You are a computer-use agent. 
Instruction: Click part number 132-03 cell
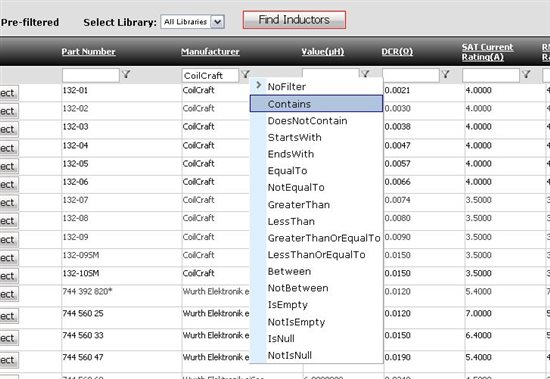point(75,127)
